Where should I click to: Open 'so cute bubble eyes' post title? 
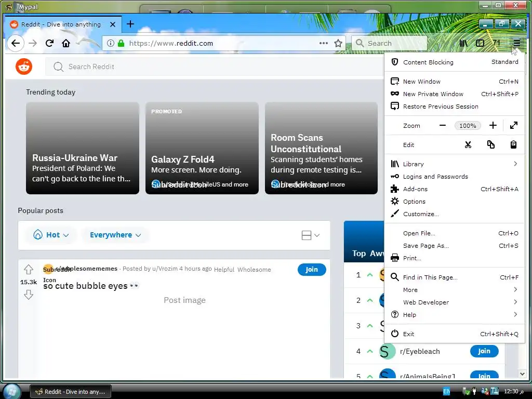pos(91,286)
